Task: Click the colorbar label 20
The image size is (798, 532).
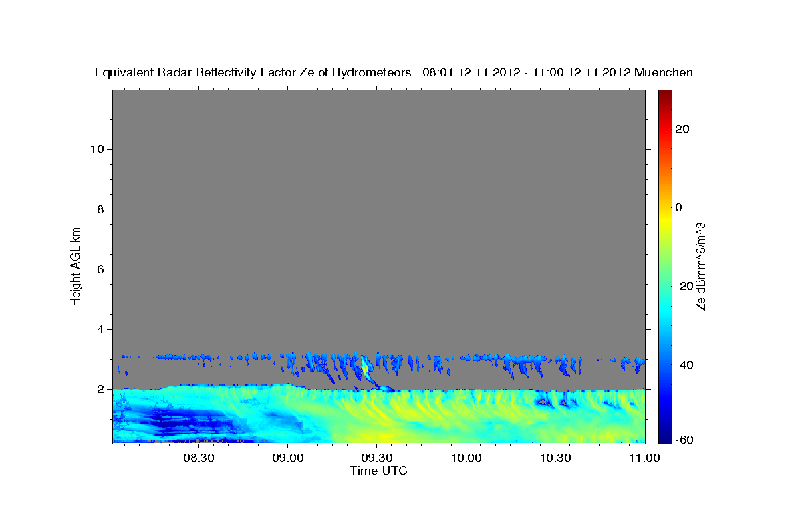Action: (x=683, y=129)
